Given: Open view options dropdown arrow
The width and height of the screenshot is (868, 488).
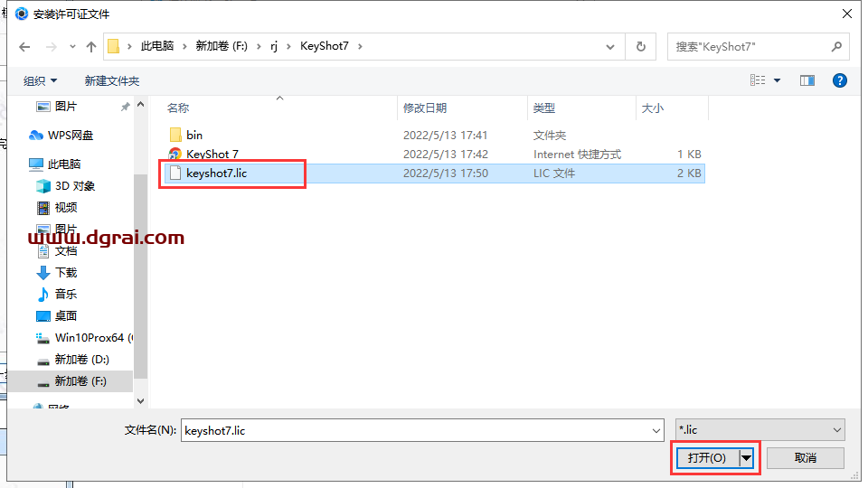Looking at the screenshot, I should click(x=778, y=80).
